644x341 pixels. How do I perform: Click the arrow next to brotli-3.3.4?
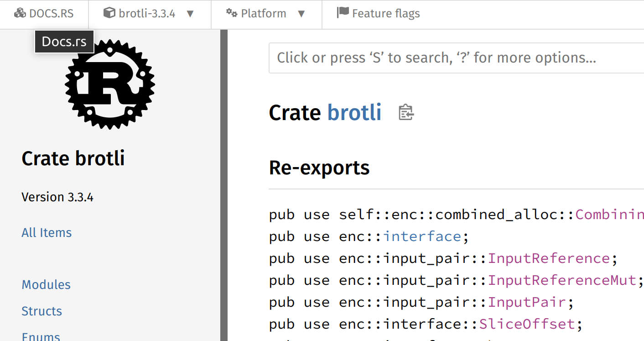pos(190,14)
